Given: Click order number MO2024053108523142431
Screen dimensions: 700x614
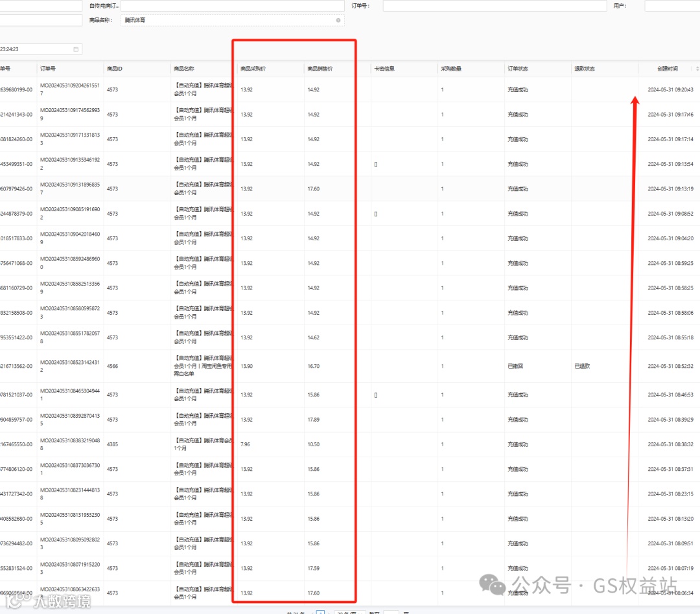Looking at the screenshot, I should (x=70, y=366).
